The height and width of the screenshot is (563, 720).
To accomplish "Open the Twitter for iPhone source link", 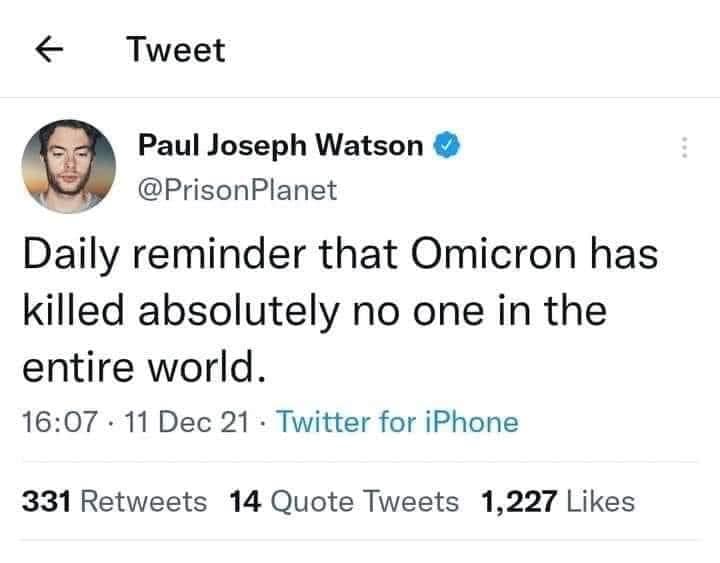I will tap(397, 422).
